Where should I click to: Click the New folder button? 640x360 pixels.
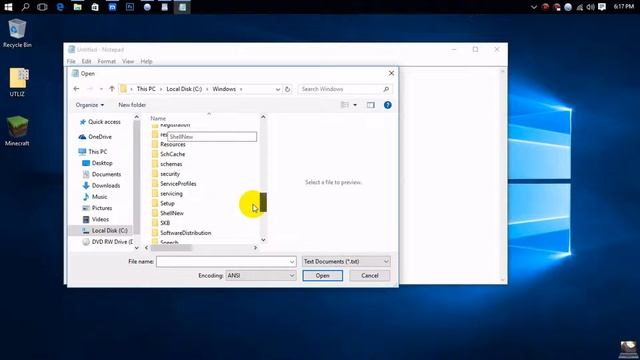tap(132, 105)
